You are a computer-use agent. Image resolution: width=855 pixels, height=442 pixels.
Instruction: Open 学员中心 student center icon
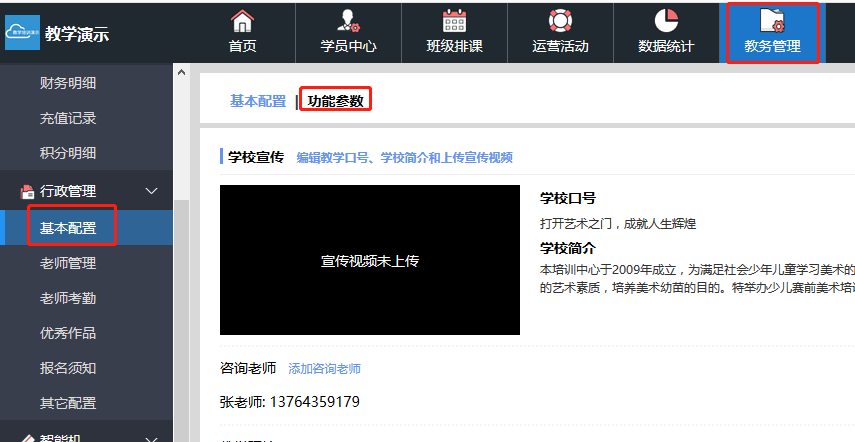[x=348, y=20]
